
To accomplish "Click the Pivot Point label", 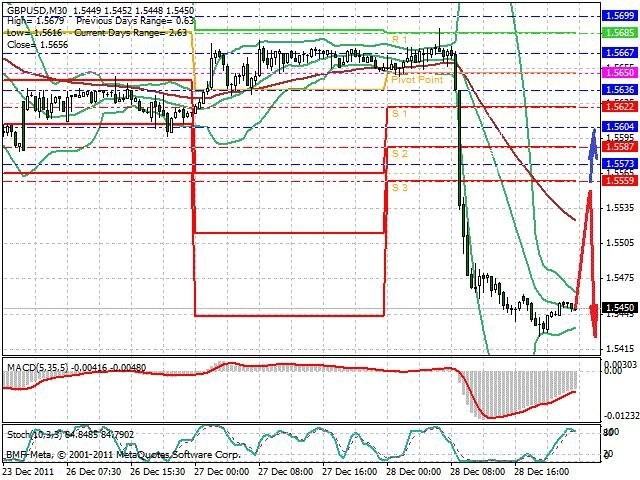I will click(x=417, y=79).
